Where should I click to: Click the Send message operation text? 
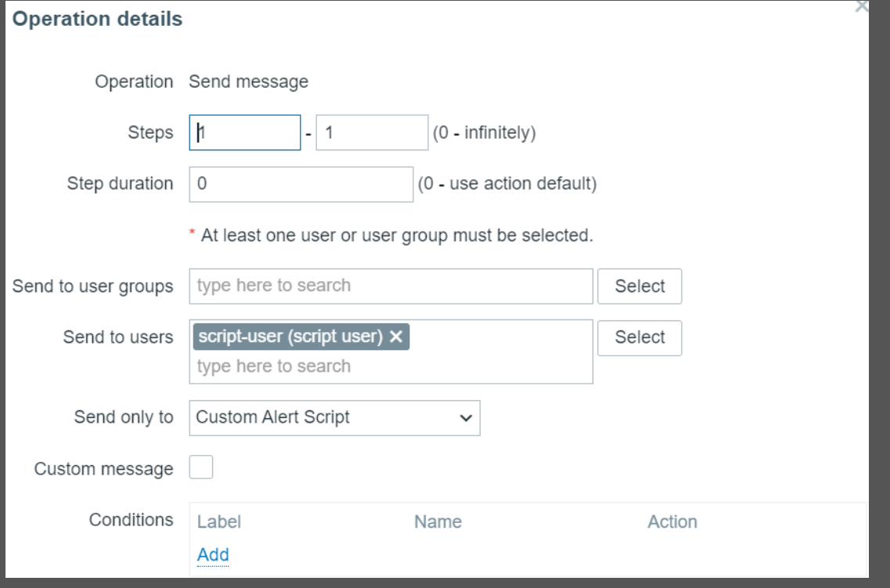[x=248, y=81]
